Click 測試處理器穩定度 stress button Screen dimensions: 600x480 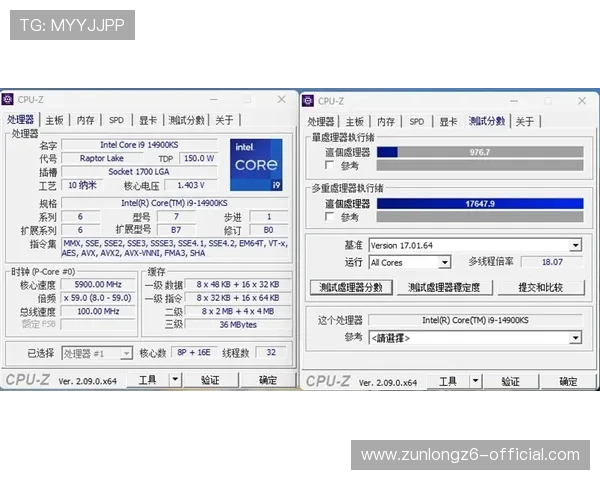click(444, 287)
